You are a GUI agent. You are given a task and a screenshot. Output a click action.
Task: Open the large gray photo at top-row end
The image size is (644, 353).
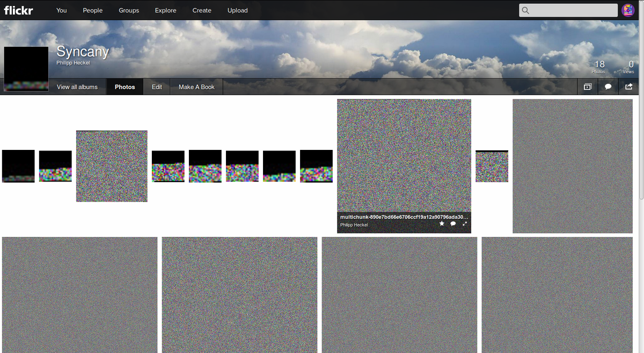[573, 166]
